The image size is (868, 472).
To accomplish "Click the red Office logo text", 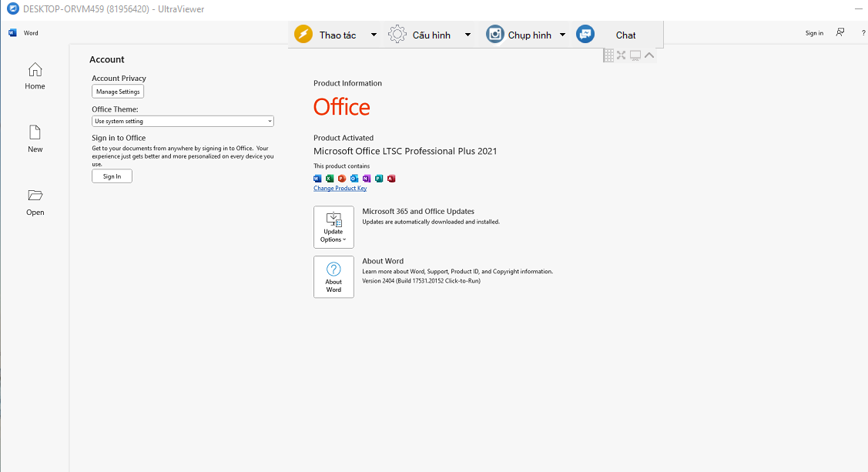I will tap(341, 107).
